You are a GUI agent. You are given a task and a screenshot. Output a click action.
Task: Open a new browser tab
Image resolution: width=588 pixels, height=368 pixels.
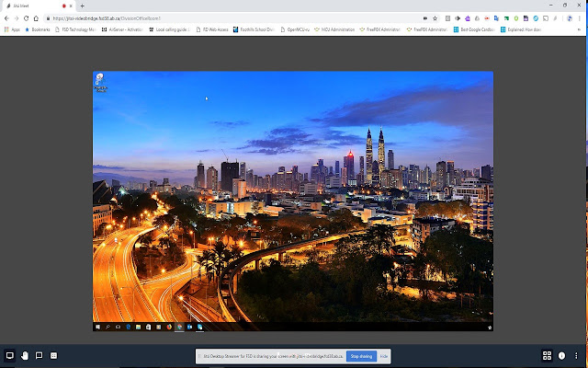click(81, 6)
